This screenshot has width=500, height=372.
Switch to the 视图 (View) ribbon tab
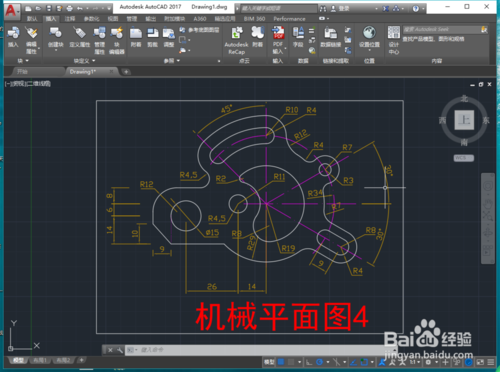(113, 19)
